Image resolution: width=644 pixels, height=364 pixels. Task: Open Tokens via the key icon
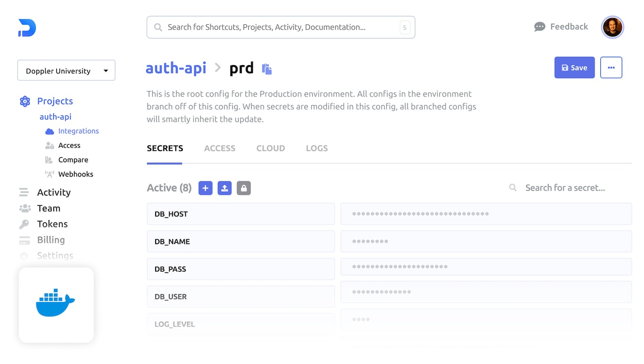(x=25, y=224)
